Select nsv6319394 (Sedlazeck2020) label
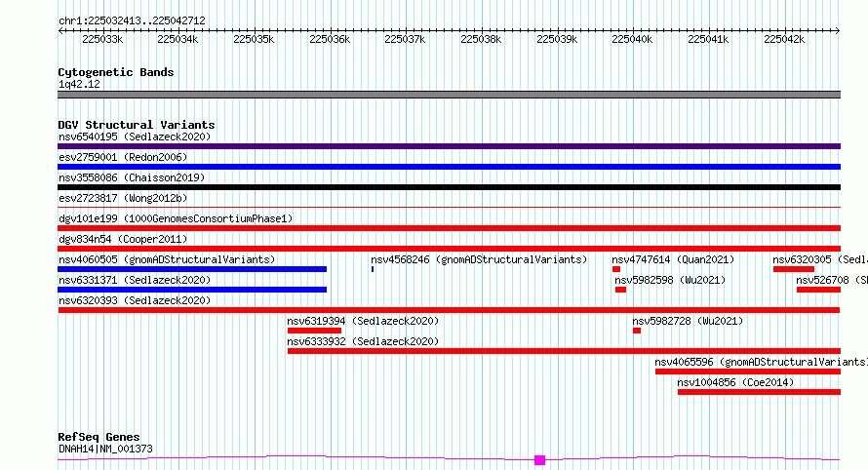The image size is (868, 470). [x=363, y=321]
